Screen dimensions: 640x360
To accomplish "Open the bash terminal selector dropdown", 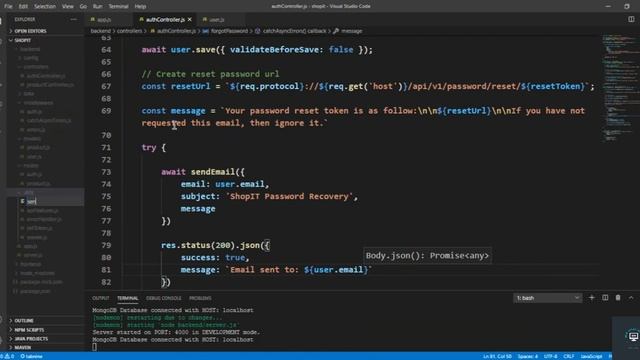I will tap(547, 298).
